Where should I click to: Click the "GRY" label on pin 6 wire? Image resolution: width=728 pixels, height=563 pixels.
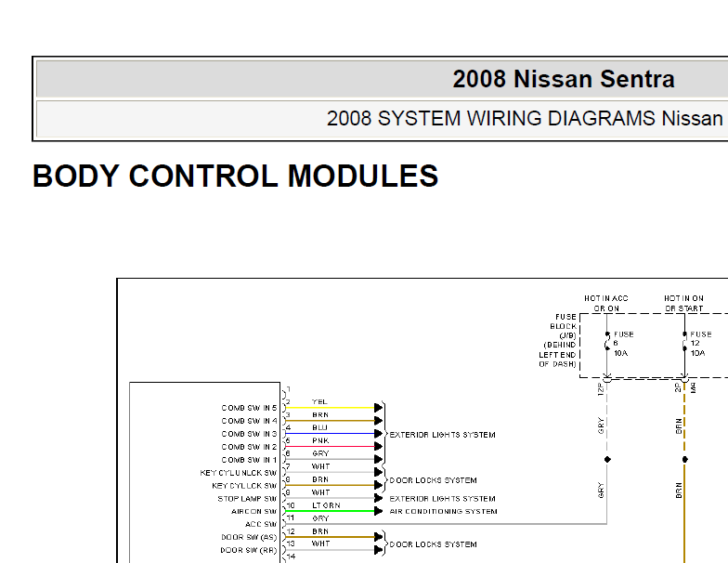tap(320, 453)
